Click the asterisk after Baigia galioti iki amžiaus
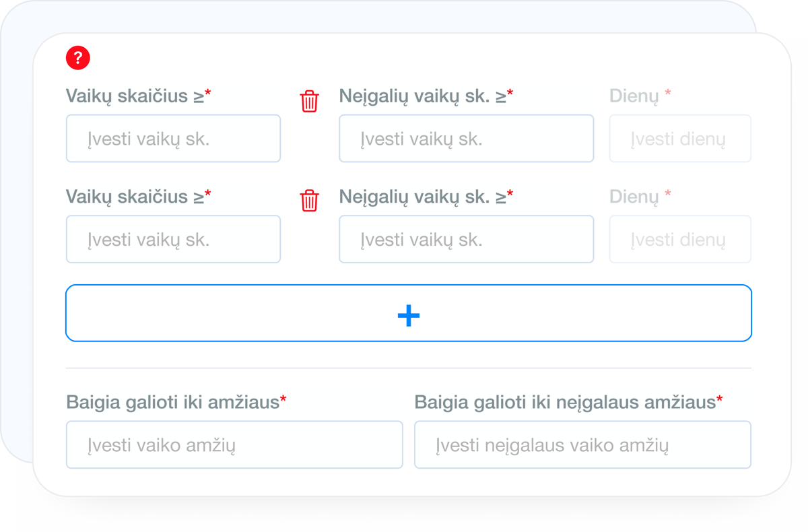 click(x=281, y=398)
